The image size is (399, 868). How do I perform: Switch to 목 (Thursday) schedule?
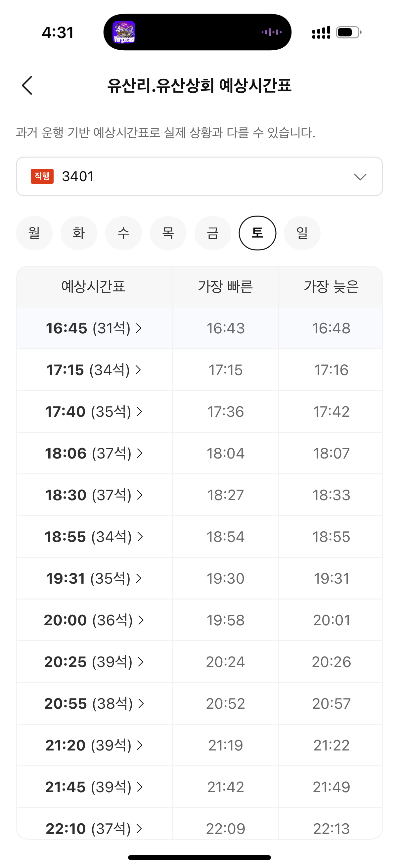[168, 233]
